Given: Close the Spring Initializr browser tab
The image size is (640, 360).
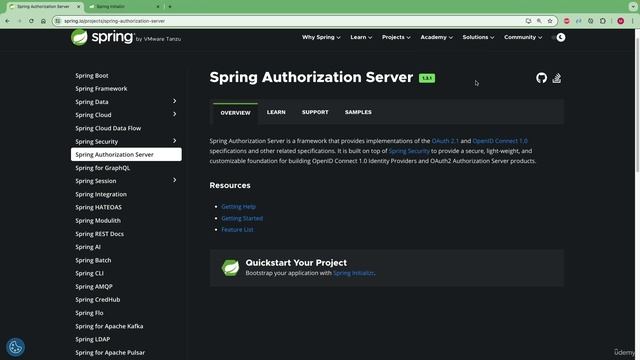Looking at the screenshot, I should (x=158, y=7).
